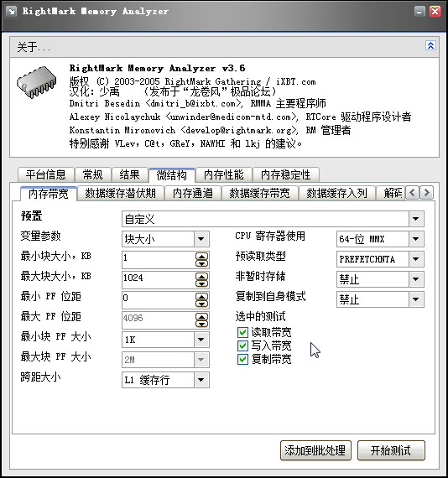
Task: Increase 最大 PF 位距 with the up spinner
Action: coord(202,316)
